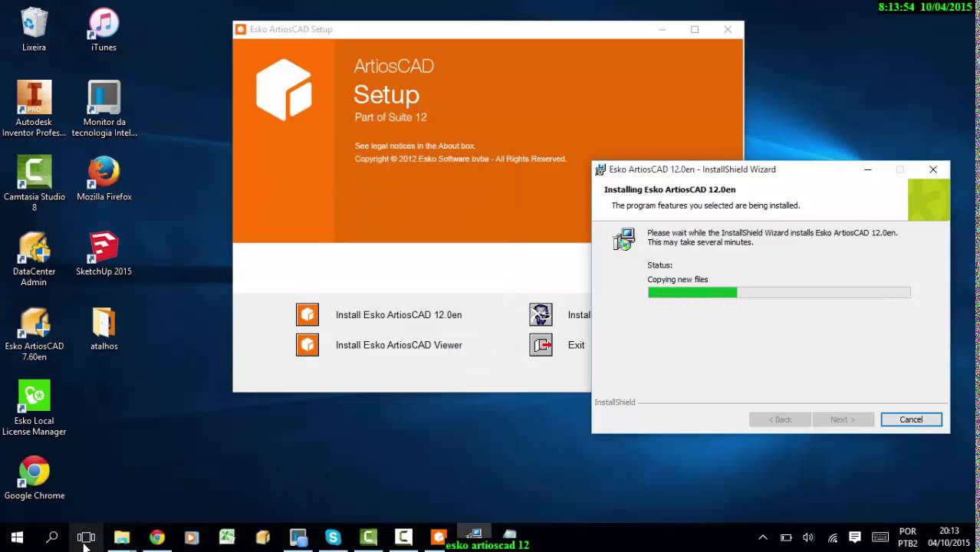
Task: Click the Copying new files progress bar
Action: (779, 292)
